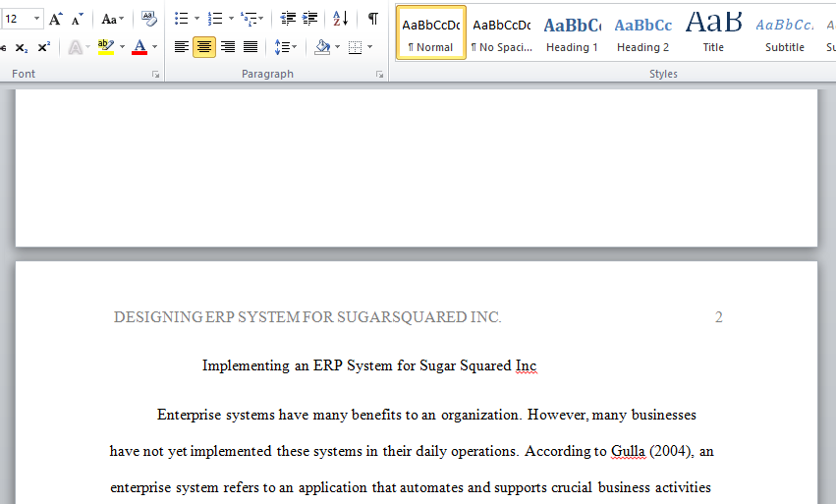Toggle the Center alignment button

(x=204, y=47)
